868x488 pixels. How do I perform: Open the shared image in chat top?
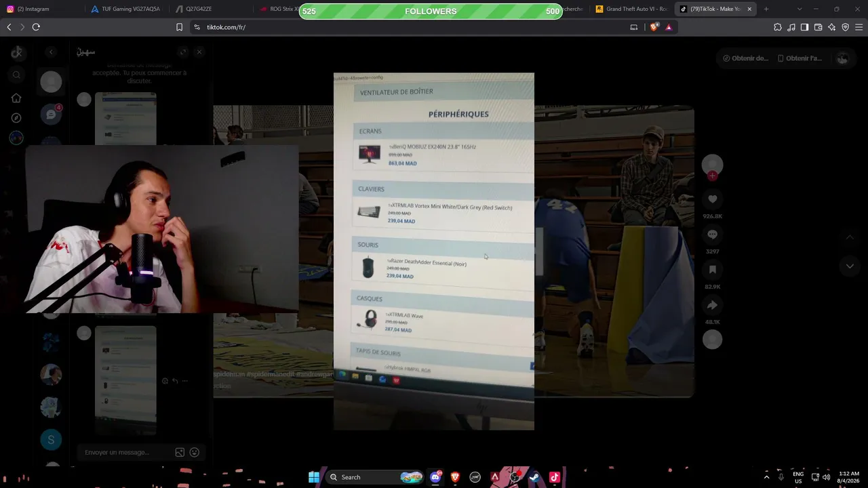[125, 119]
